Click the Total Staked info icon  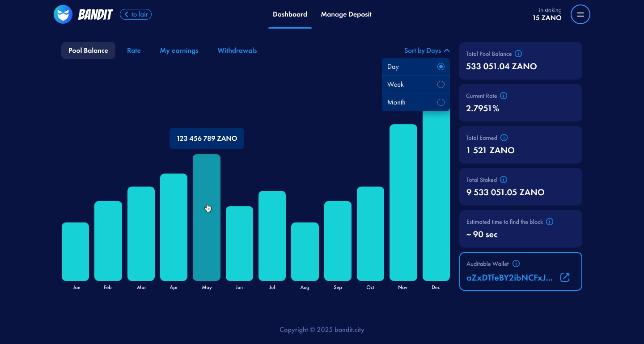point(504,180)
